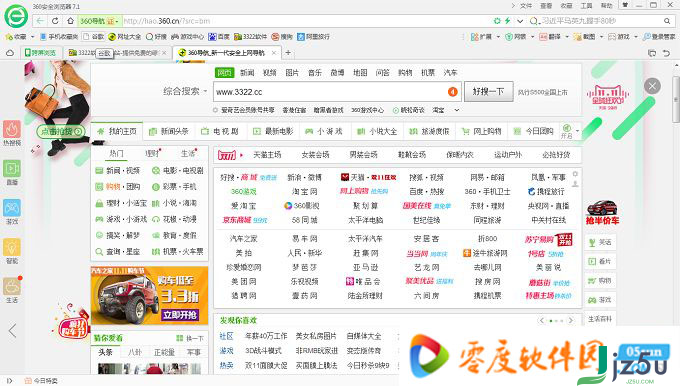
Task: Click the browser back arrow
Action: pos(40,21)
